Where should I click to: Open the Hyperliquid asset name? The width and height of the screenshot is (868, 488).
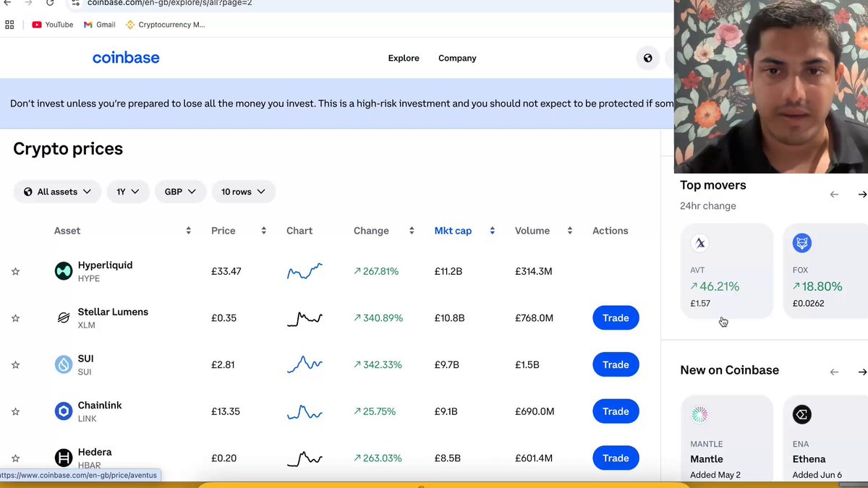pos(105,265)
